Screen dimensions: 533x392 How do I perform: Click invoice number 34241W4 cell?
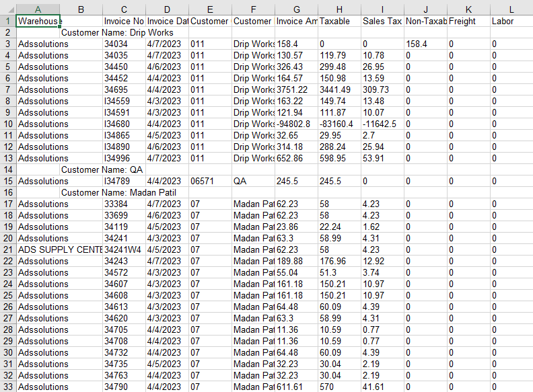click(124, 249)
